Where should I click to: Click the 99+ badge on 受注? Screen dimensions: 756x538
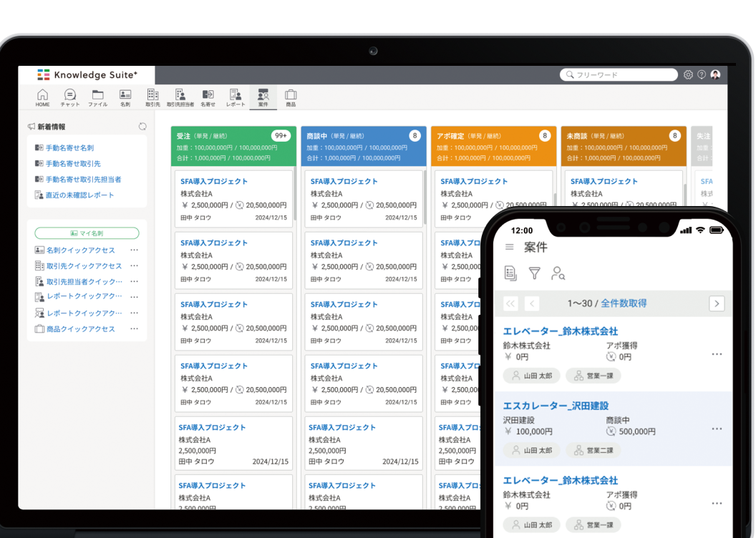pyautogui.click(x=281, y=136)
